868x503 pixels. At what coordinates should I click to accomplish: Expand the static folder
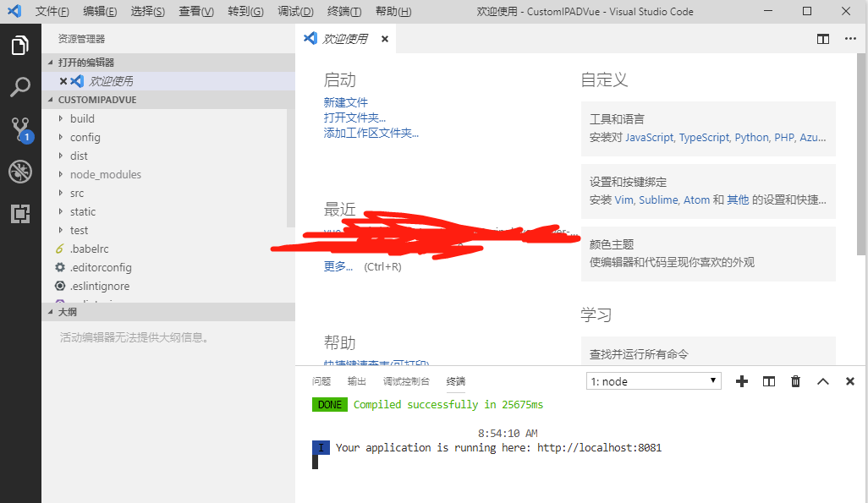click(x=61, y=211)
